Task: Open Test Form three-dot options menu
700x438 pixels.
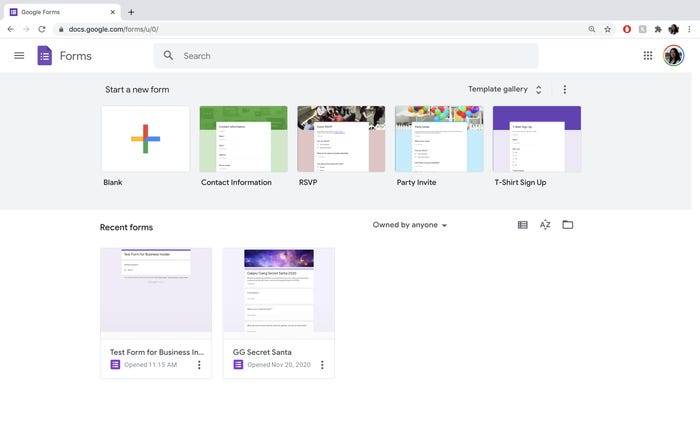Action: (x=199, y=365)
